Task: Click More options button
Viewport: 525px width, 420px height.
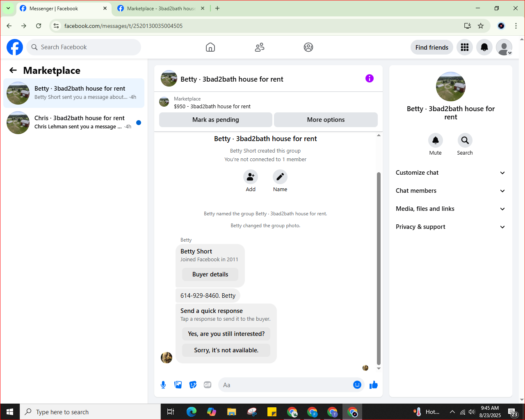Action: [326, 120]
